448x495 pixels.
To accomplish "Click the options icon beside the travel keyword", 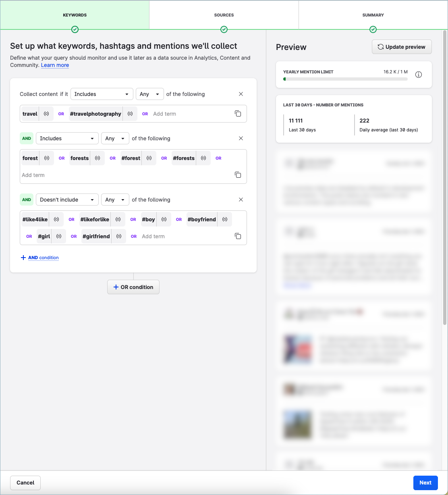I will (x=46, y=114).
